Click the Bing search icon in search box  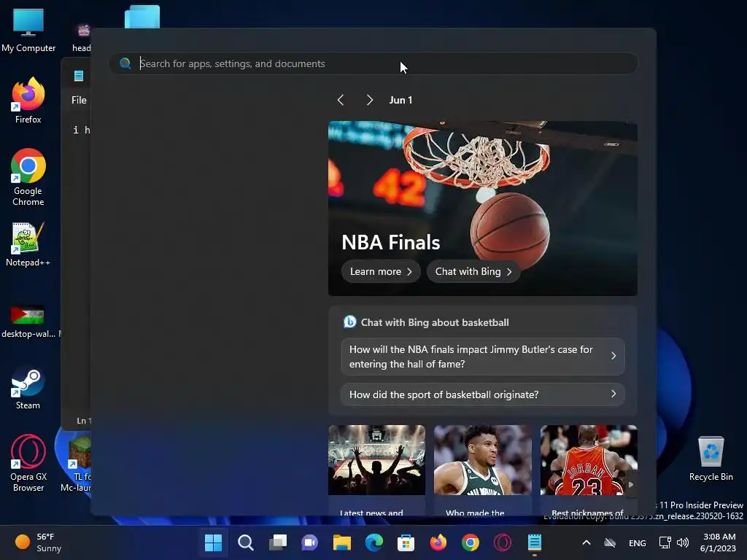point(125,63)
